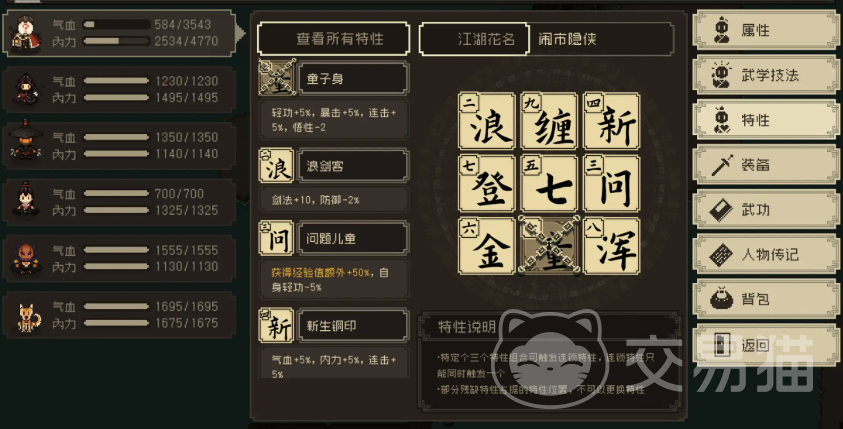Switch to the 武学技法 tab
This screenshot has width=843, height=429.
(x=766, y=75)
